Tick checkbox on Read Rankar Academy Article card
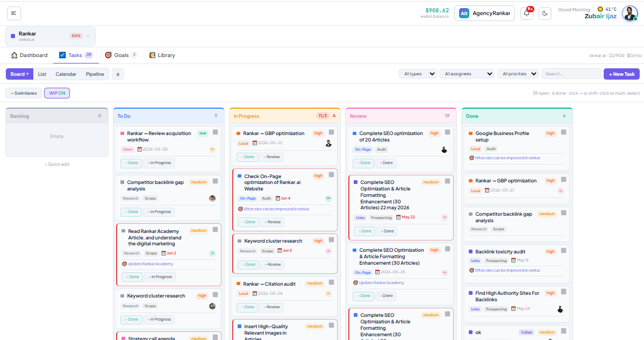Viewport: 644px width, 340px height. [215, 230]
